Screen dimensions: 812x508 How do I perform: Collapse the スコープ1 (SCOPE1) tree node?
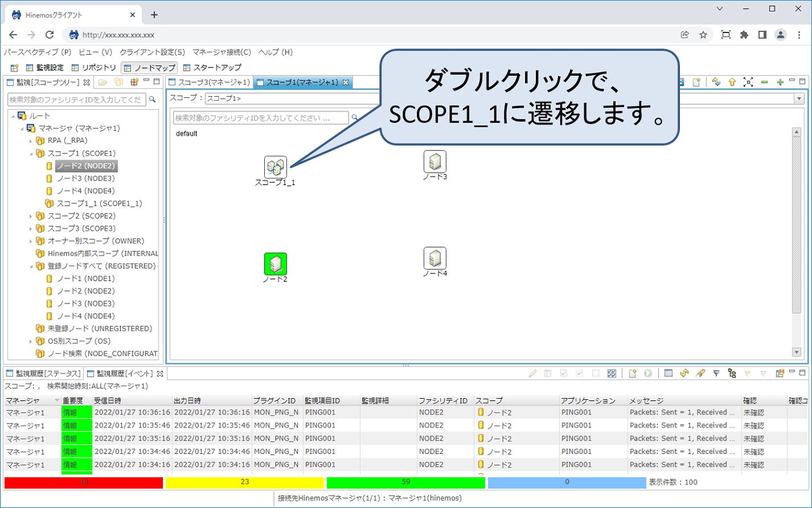(31, 153)
